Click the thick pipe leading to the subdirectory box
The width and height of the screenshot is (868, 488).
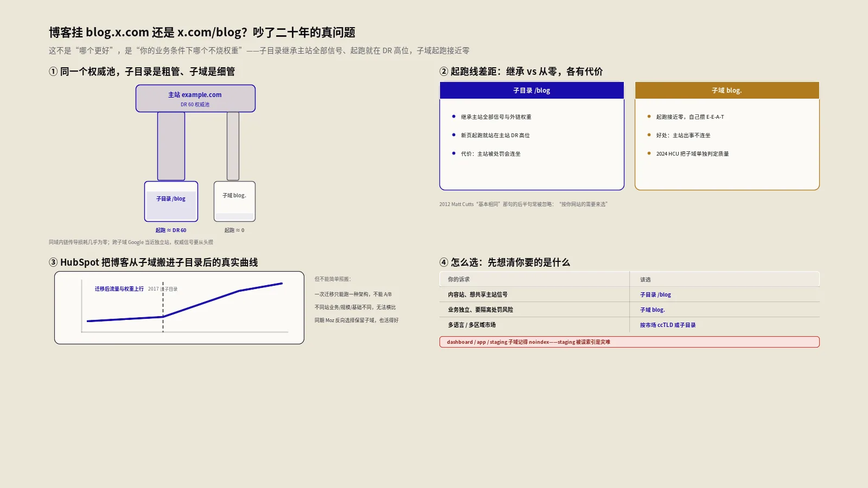coord(171,146)
